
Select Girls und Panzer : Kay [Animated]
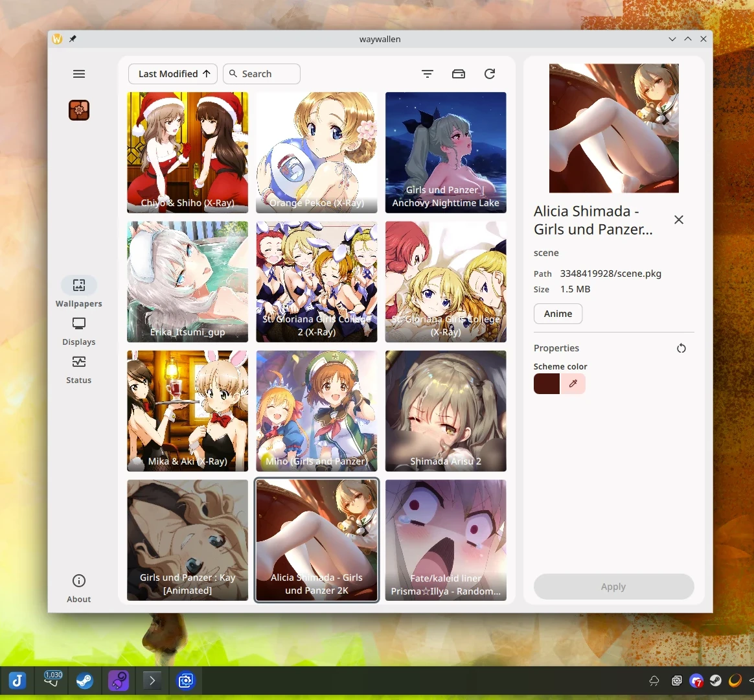188,540
